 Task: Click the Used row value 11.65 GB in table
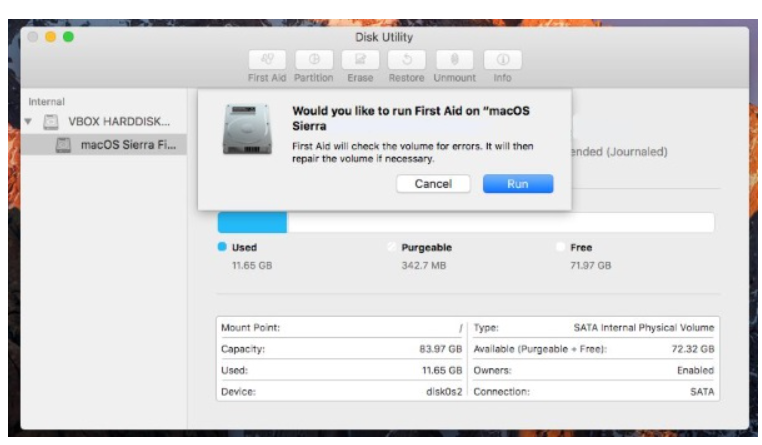[442, 370]
